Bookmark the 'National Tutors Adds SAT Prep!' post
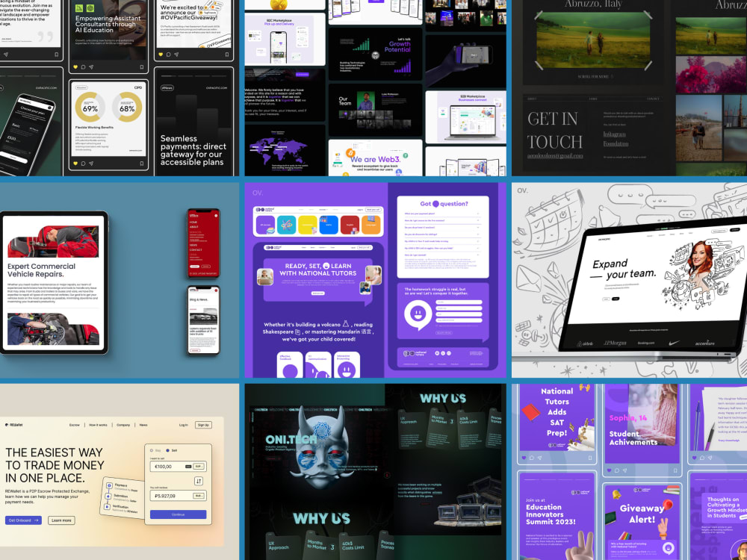This screenshot has width=747, height=560. [x=590, y=458]
